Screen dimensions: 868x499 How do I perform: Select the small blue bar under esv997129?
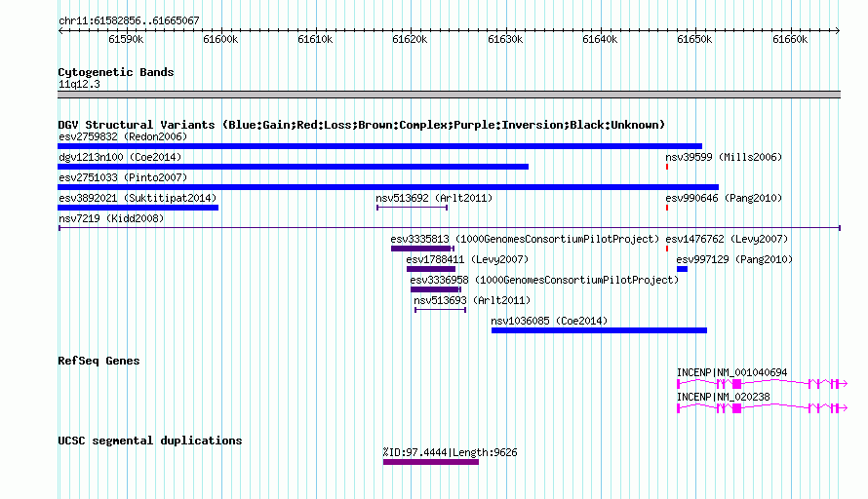click(x=682, y=269)
